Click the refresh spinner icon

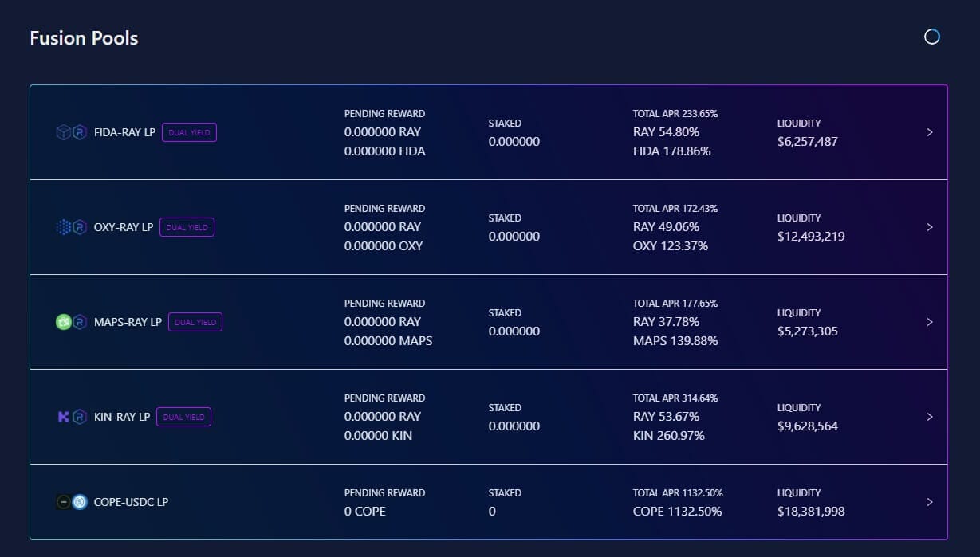[x=931, y=37]
